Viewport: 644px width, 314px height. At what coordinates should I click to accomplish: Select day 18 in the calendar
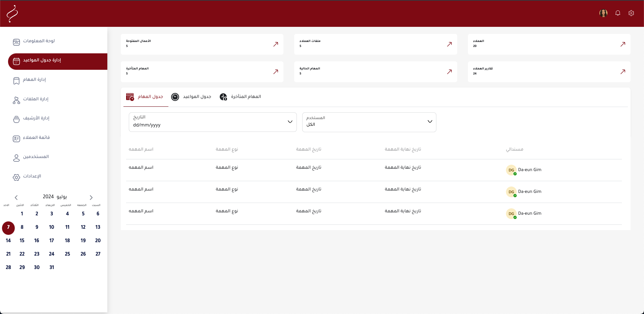click(x=67, y=241)
